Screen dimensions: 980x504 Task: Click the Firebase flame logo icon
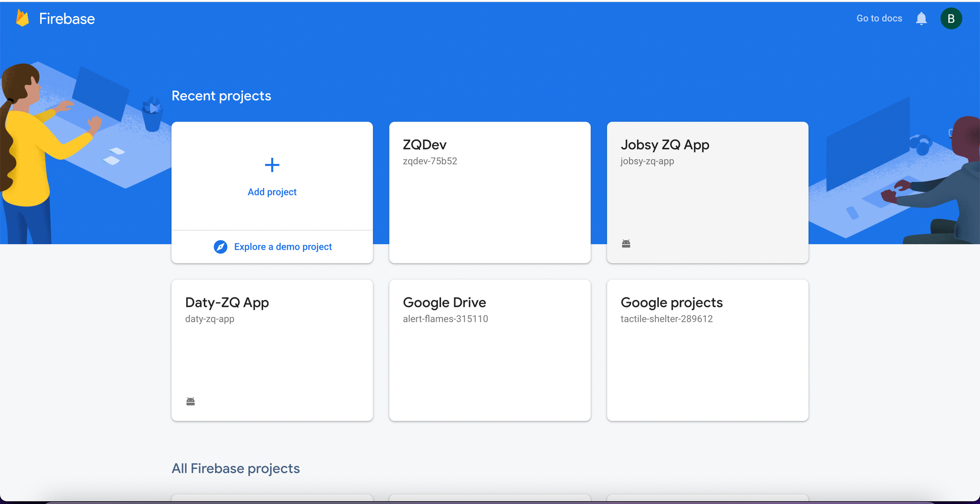[22, 18]
